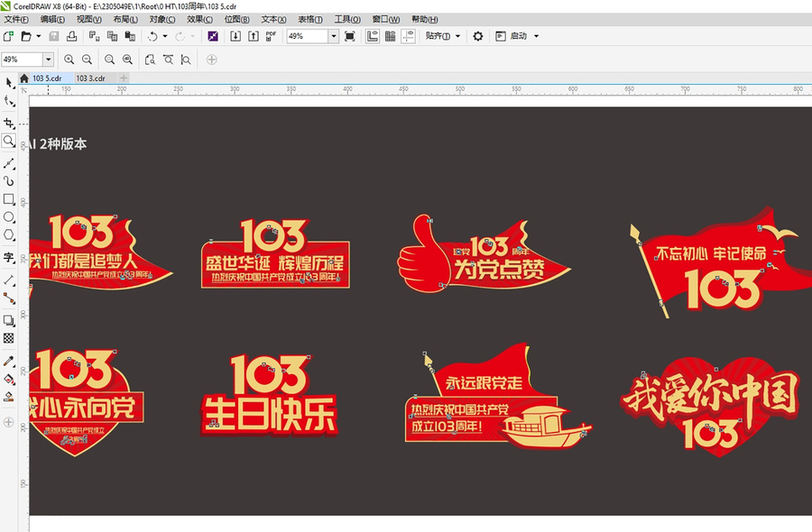
Task: Select the Transparency checkerboard tool
Action: click(x=9, y=338)
